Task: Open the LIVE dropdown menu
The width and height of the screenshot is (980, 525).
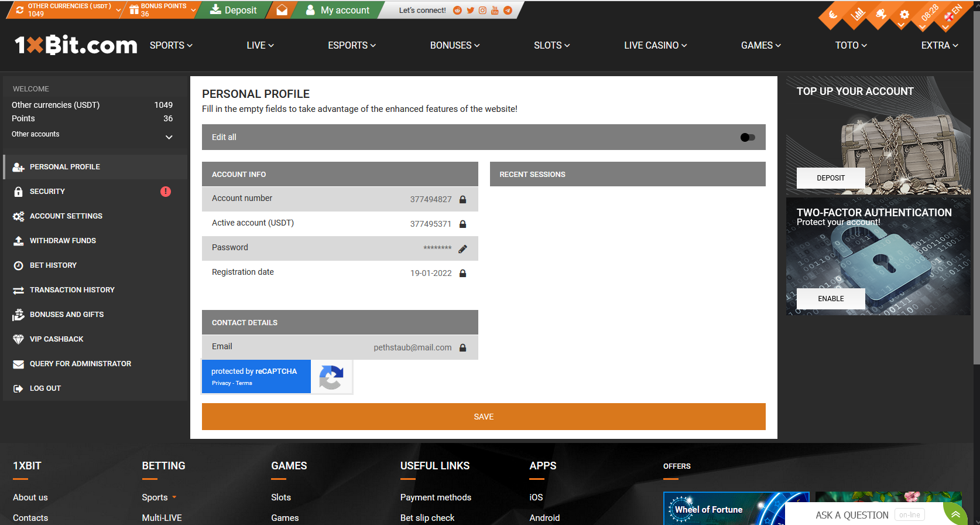Action: 260,45
